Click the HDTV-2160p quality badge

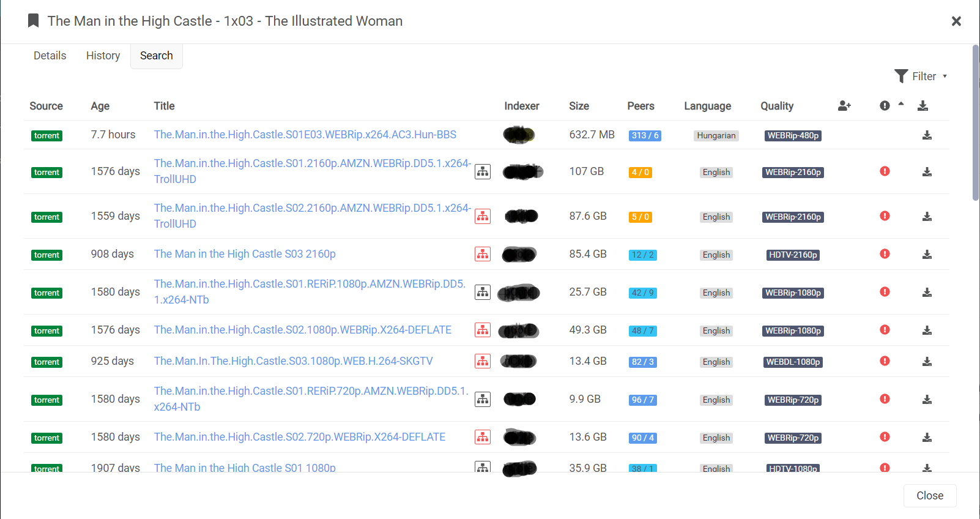point(793,255)
